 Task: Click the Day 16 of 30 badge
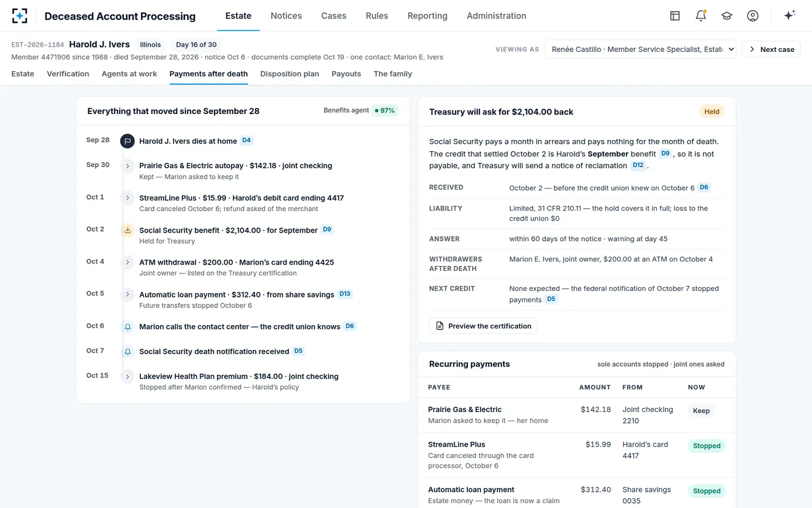[196, 45]
